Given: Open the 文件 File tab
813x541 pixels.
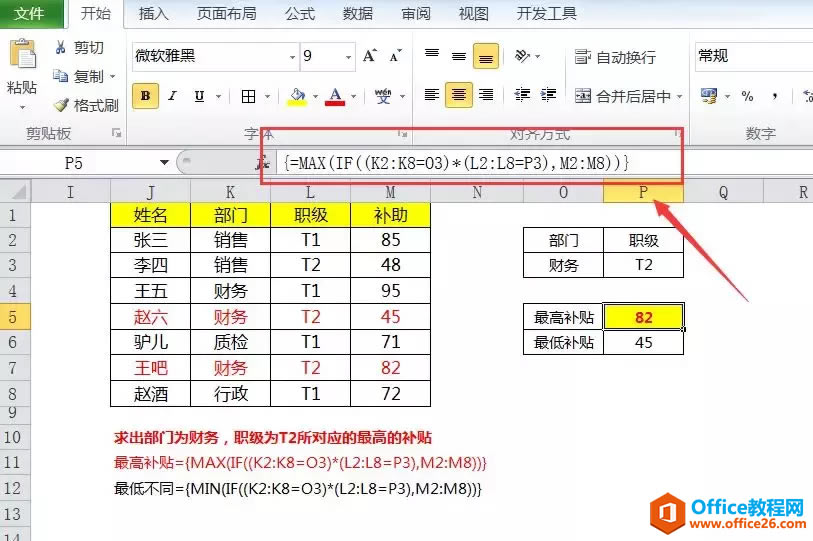Looking at the screenshot, I should coord(30,13).
